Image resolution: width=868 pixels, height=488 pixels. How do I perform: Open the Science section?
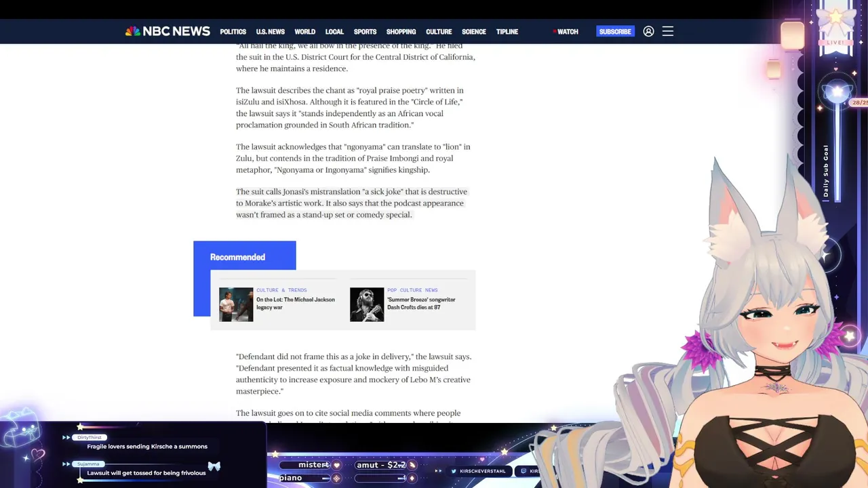[473, 32]
